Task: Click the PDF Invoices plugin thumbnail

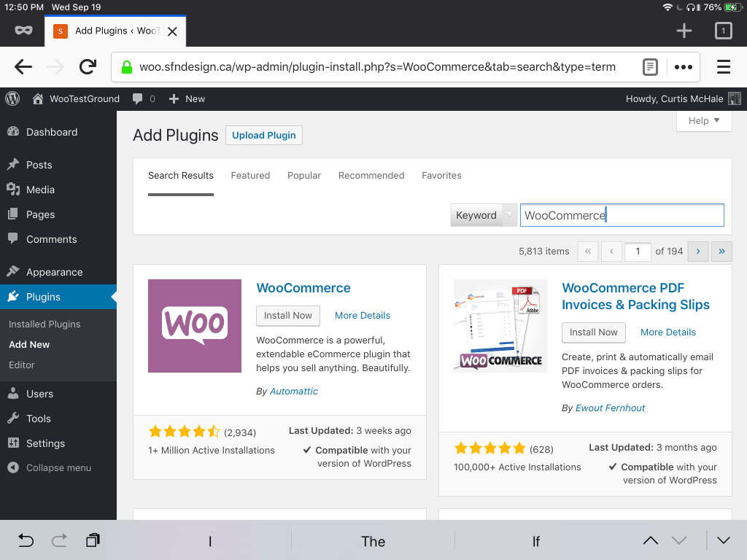Action: click(500, 326)
